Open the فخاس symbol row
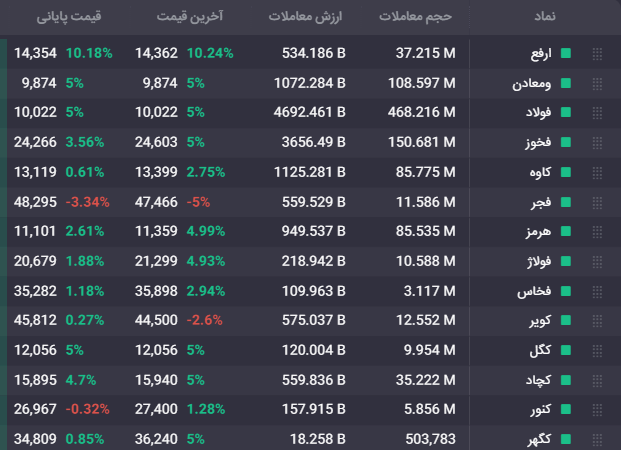 [x=310, y=291]
